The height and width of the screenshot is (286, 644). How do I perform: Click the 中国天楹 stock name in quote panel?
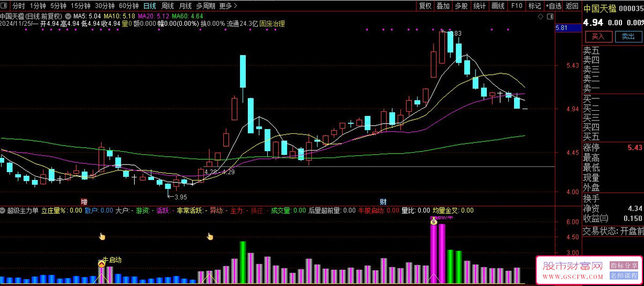[x=599, y=9]
